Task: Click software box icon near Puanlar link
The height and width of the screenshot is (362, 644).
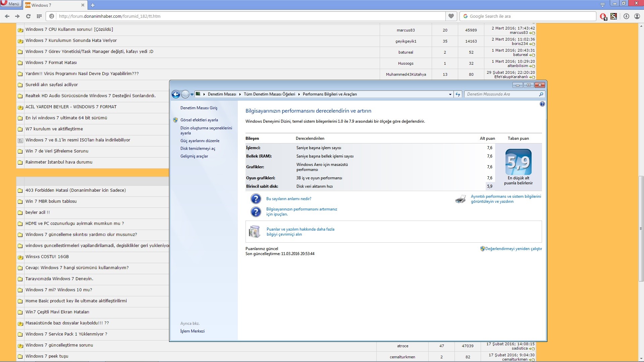Action: [255, 232]
